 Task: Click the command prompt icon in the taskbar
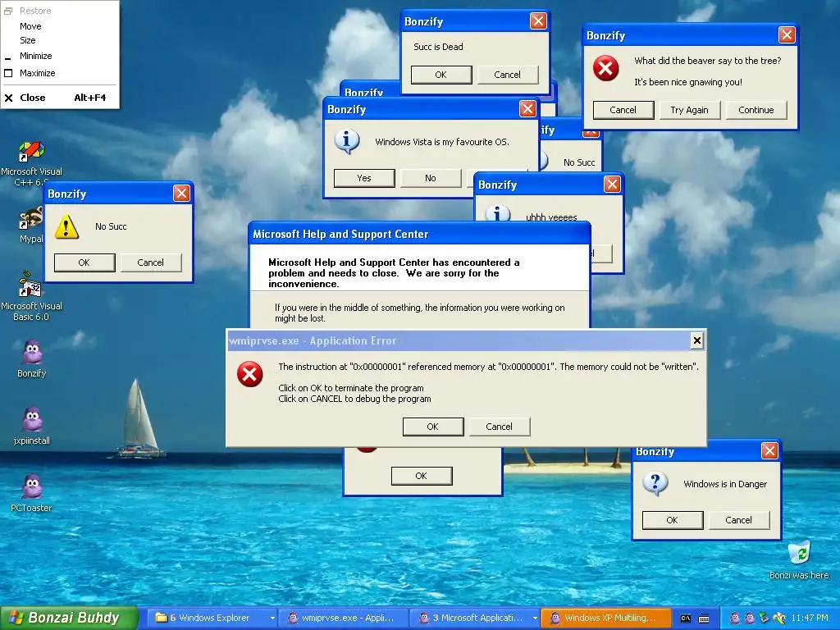point(685,619)
